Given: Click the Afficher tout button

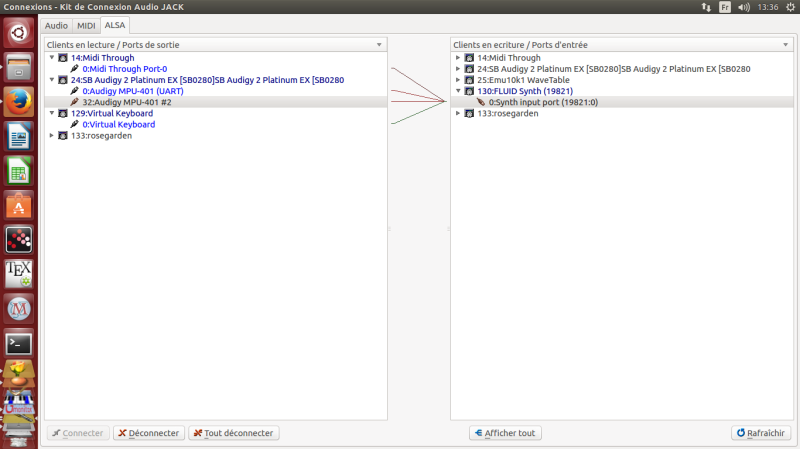Looking at the screenshot, I should [505, 433].
